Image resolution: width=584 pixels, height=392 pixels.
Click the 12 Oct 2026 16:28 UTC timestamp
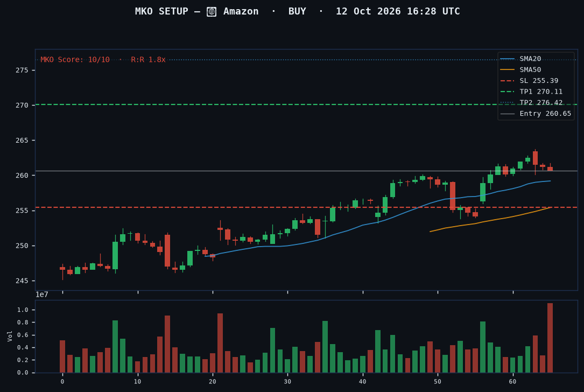pos(398,11)
